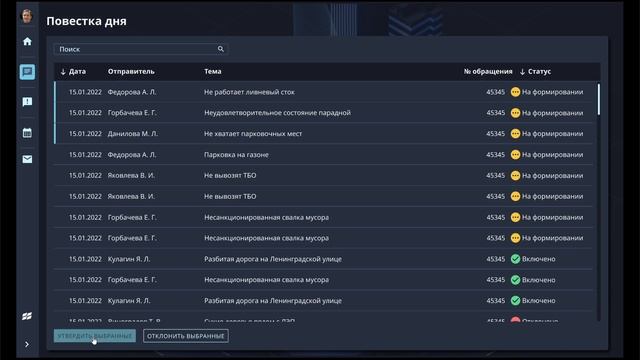Click number 45345 in Парковка на газоне row

(496, 155)
